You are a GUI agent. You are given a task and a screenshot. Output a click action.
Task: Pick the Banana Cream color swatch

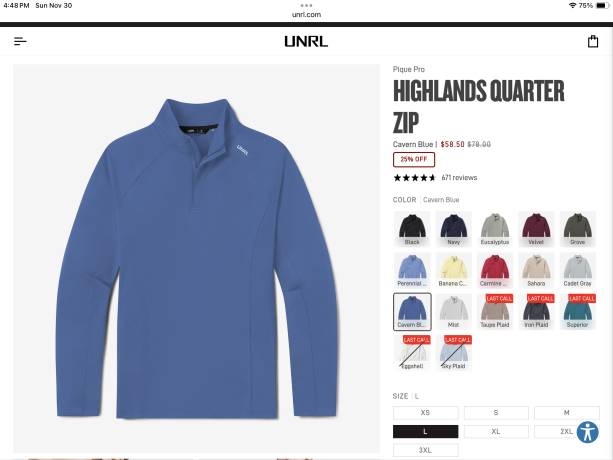(453, 270)
